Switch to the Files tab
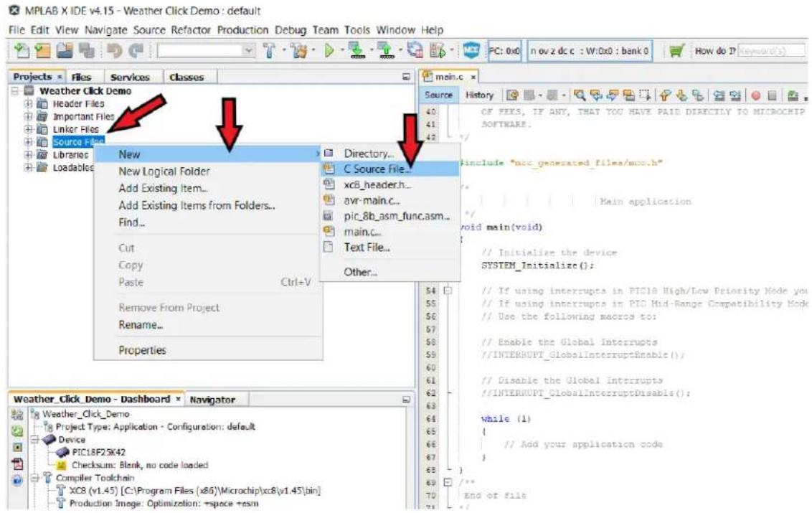Image resolution: width=812 pixels, height=513 pixels. click(x=82, y=77)
